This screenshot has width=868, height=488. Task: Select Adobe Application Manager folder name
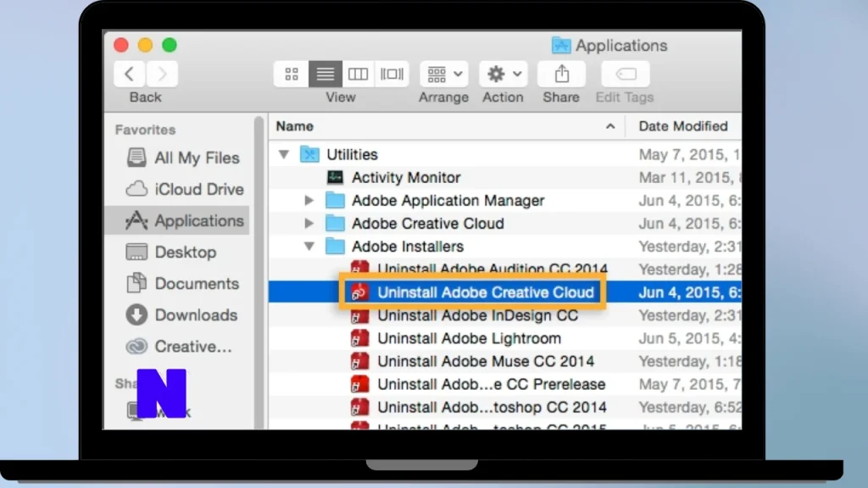[448, 200]
